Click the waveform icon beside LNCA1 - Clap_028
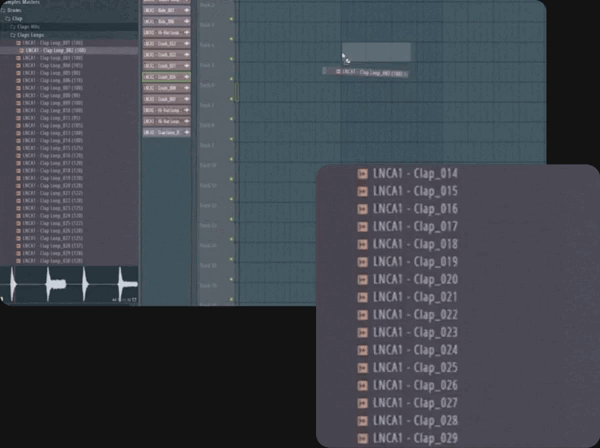This screenshot has width=600, height=448. coord(362,420)
